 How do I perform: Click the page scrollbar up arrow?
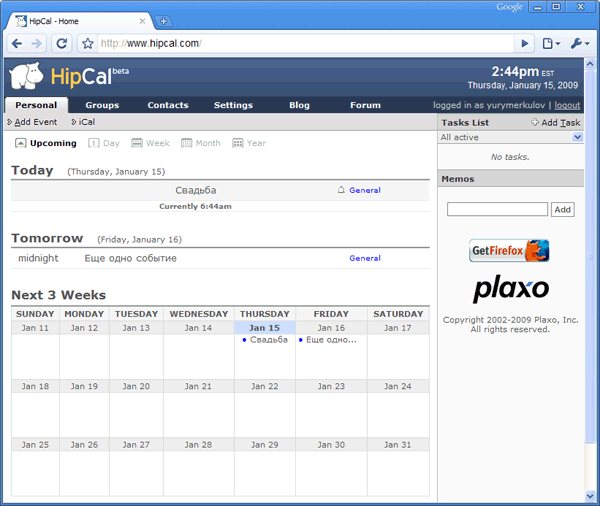[590, 64]
